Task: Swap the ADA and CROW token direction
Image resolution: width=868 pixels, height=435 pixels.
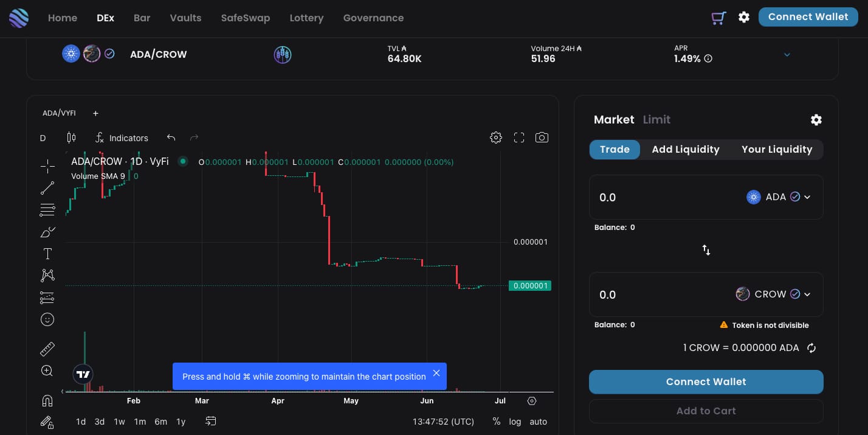Action: click(x=706, y=250)
